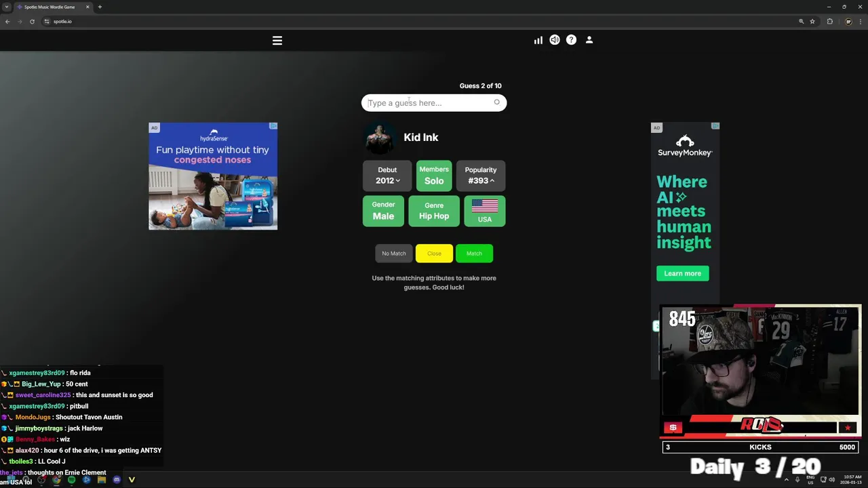Click the webcam overlay video
Viewport: 868px width, 488px height.
pyautogui.click(x=759, y=361)
